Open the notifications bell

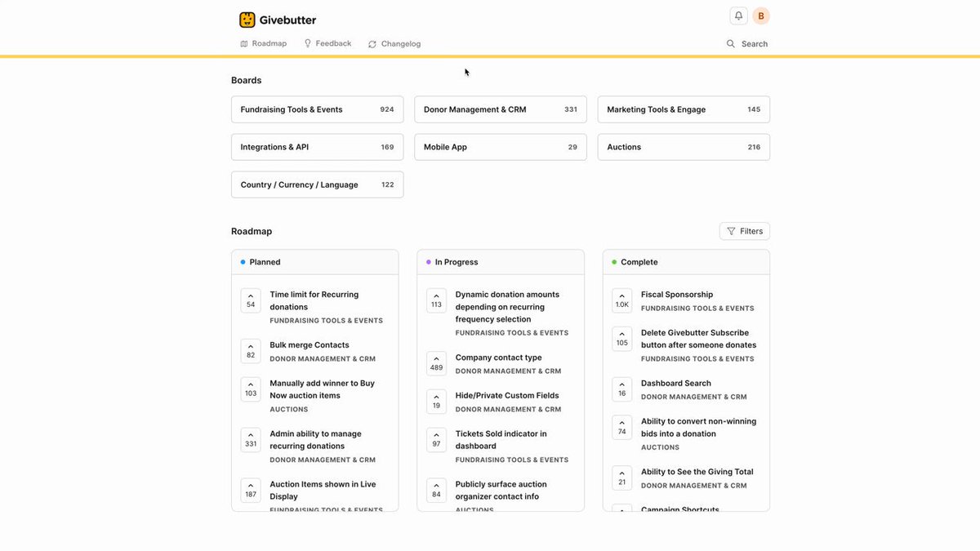pos(738,16)
